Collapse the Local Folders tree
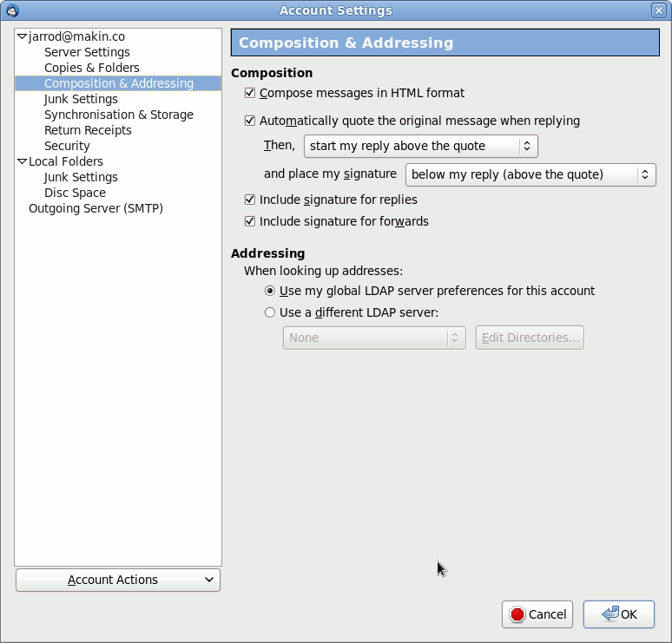 [22, 161]
